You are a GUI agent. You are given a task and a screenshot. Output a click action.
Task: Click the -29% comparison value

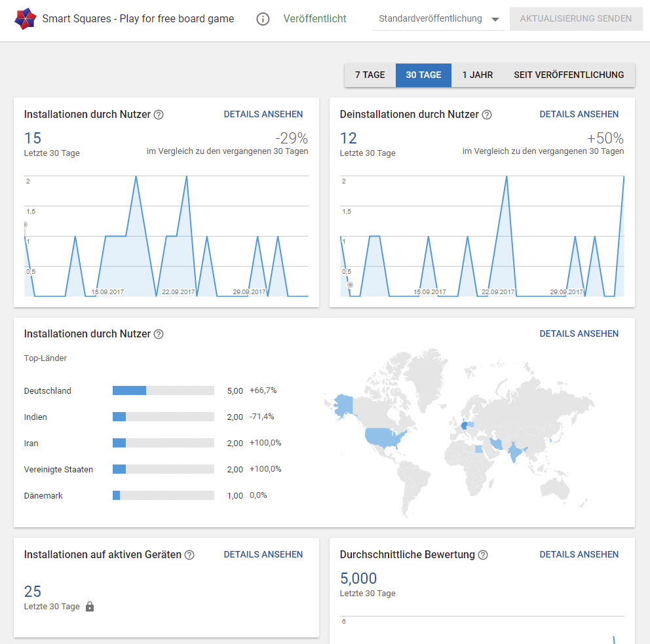coord(292,138)
